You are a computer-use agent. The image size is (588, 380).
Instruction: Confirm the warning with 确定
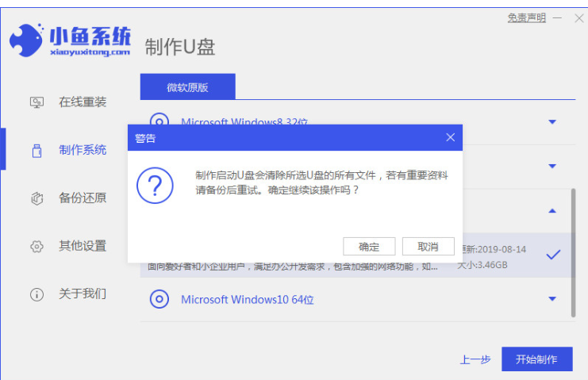coord(369,247)
